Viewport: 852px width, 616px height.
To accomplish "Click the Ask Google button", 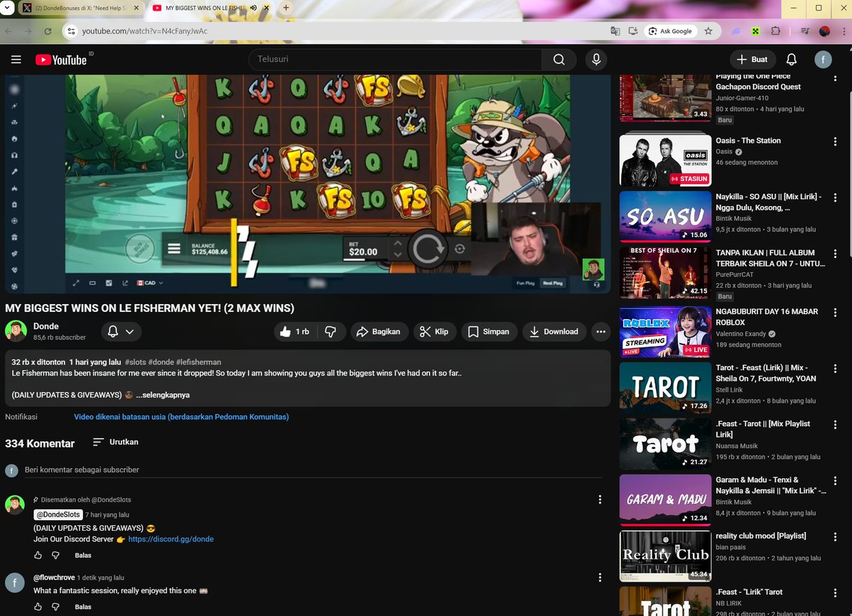I will coord(671,31).
